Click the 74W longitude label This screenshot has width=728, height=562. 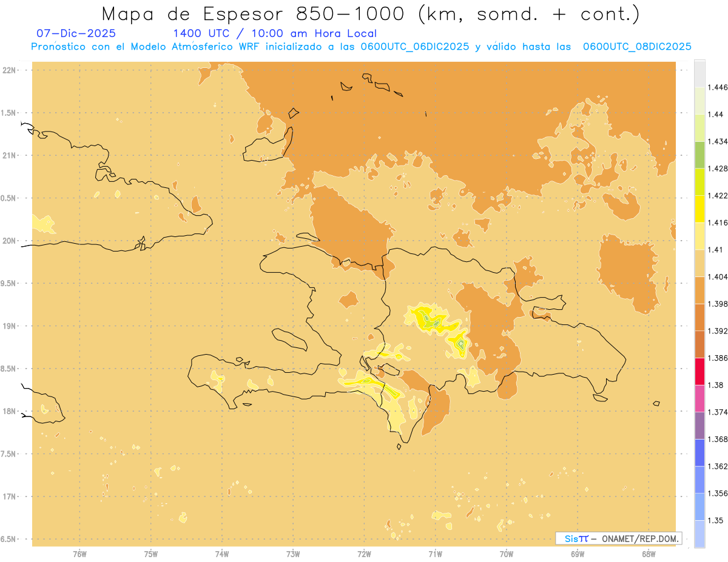click(x=222, y=554)
